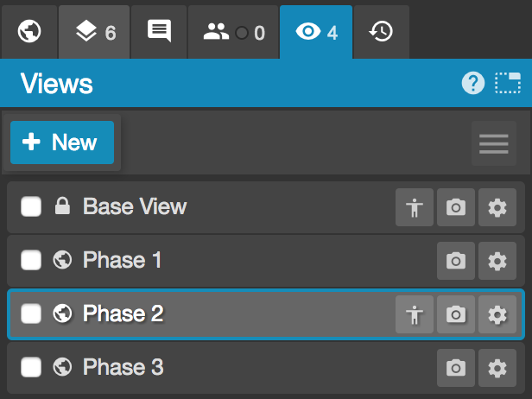Open settings gear for Base View
The image size is (532, 399).
(x=497, y=208)
